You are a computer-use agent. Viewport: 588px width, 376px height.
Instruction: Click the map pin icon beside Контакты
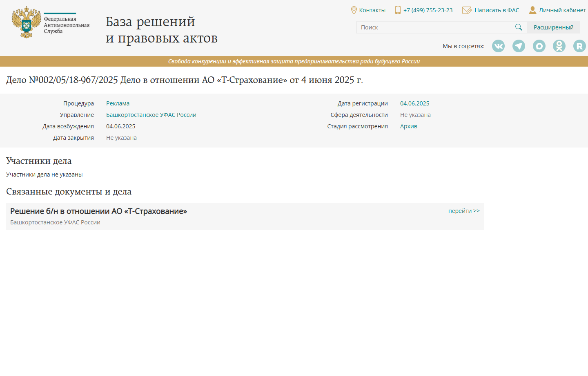[x=354, y=10]
